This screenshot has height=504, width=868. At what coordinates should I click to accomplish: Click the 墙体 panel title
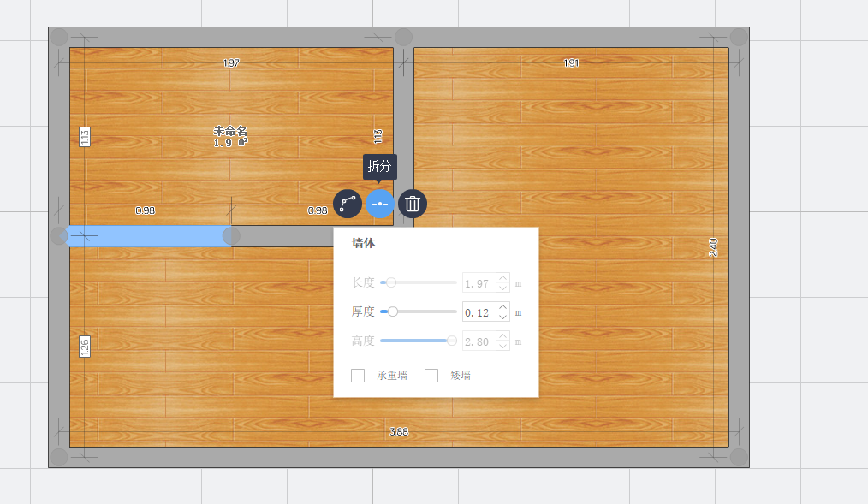363,243
